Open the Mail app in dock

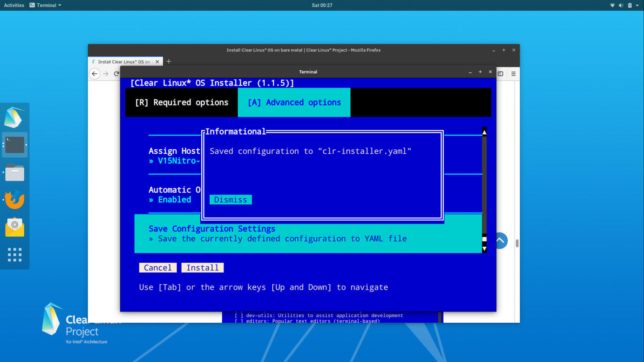(14, 227)
